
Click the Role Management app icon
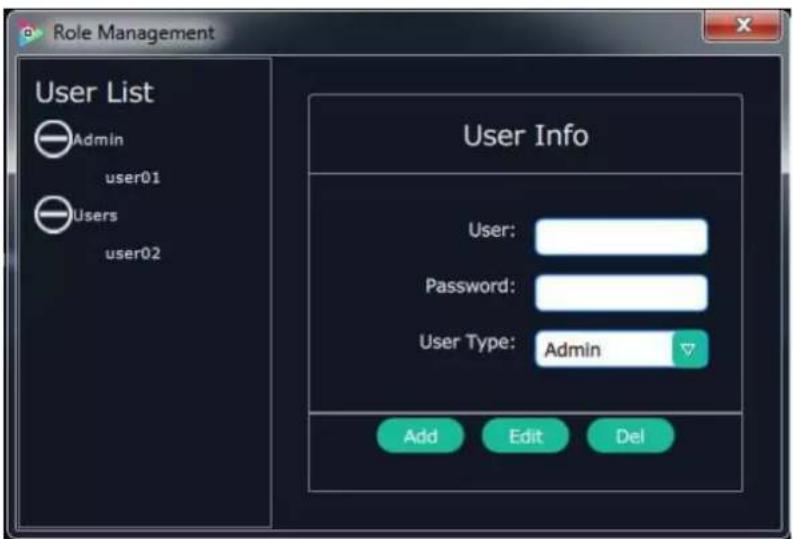point(30,33)
